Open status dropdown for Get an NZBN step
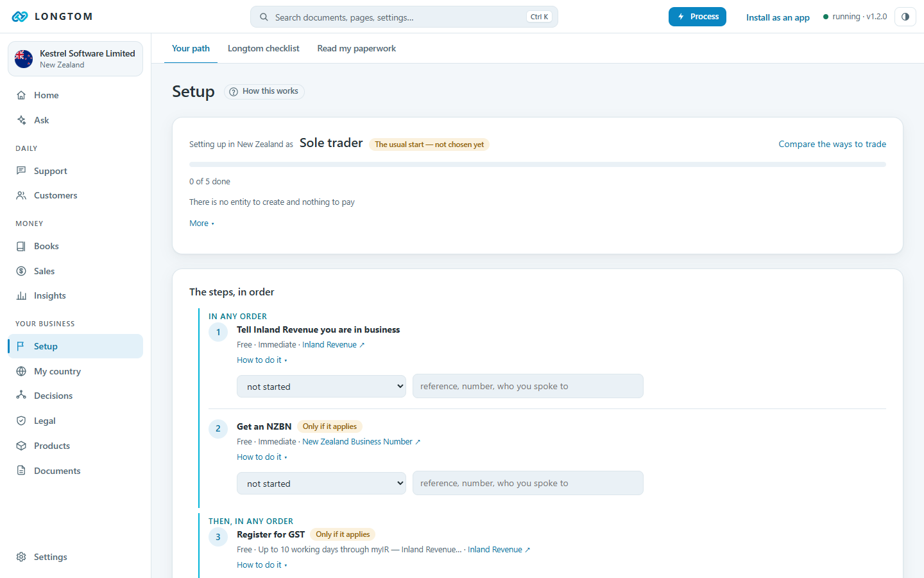Image resolution: width=924 pixels, height=578 pixels. click(321, 484)
